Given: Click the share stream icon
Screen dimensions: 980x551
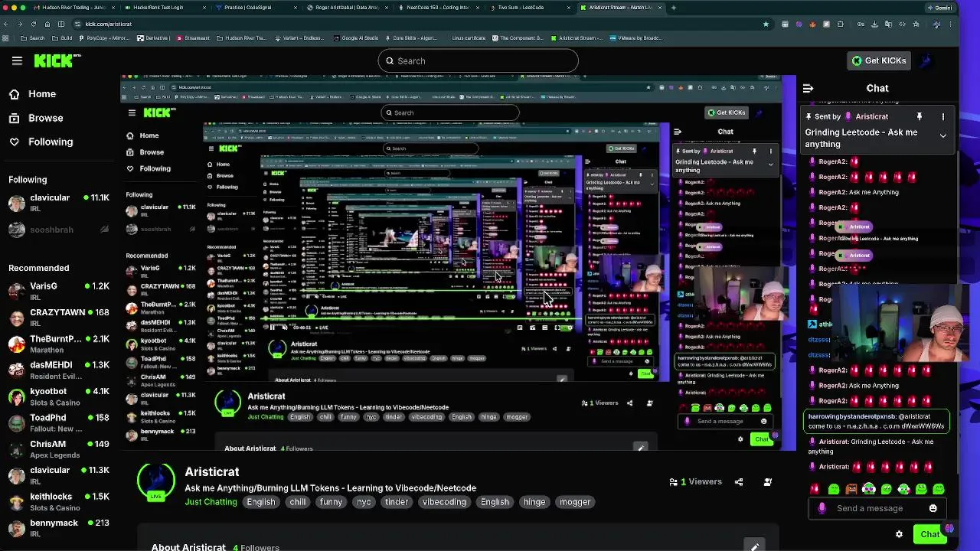Looking at the screenshot, I should click(x=739, y=482).
